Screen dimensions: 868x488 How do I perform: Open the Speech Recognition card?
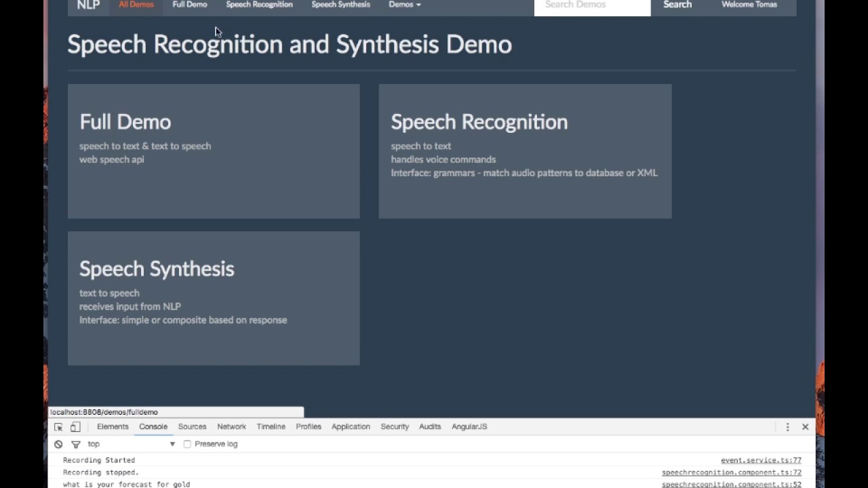525,151
